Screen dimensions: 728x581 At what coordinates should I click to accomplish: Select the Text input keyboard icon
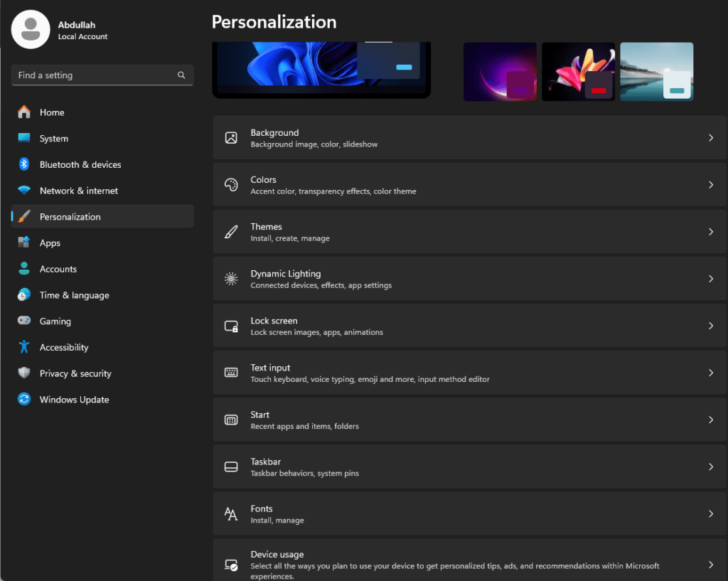click(x=230, y=372)
